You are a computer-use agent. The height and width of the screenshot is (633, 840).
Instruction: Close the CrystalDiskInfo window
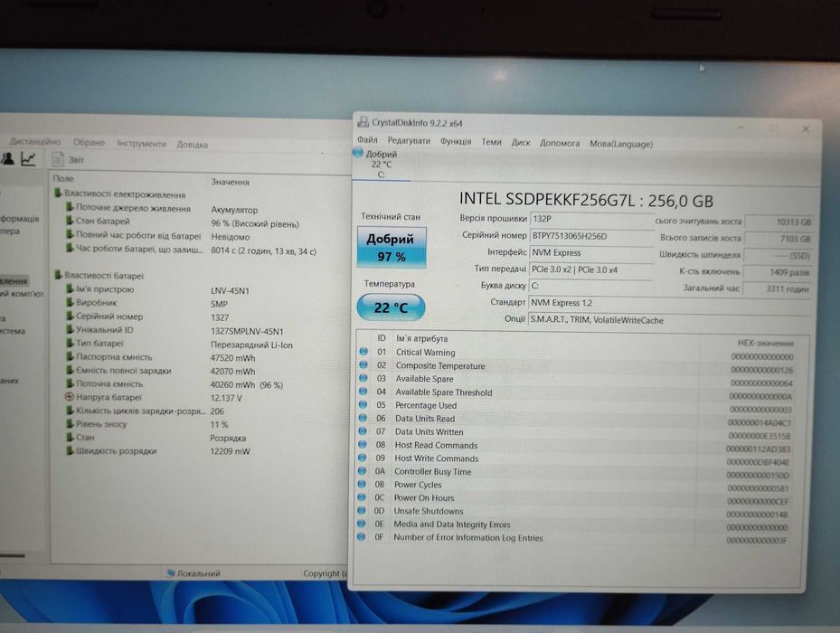(806, 128)
